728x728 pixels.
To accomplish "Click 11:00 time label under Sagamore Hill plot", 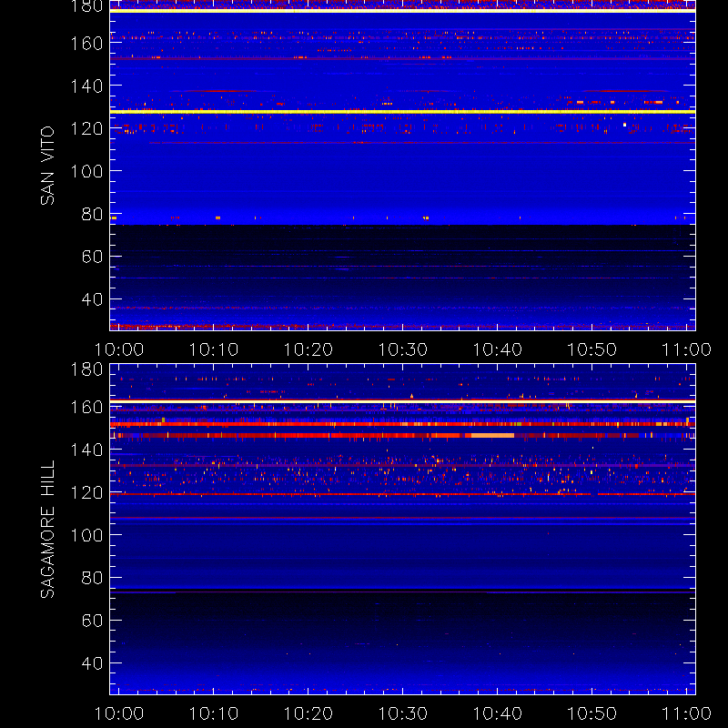I will pos(686,713).
